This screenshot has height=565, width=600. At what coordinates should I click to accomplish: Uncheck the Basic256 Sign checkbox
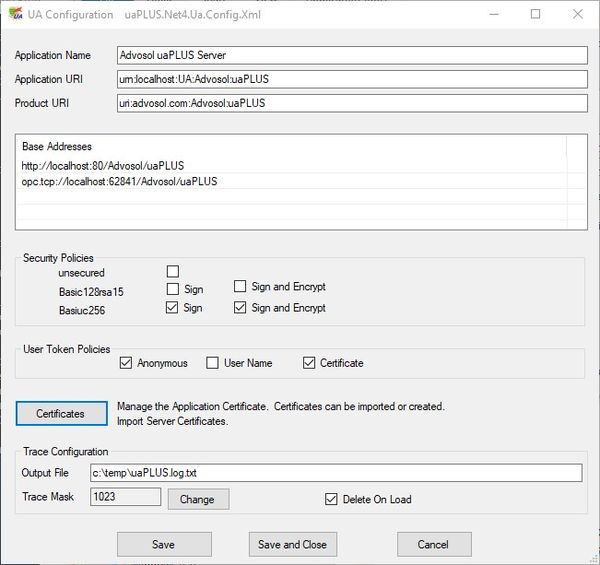click(x=173, y=307)
